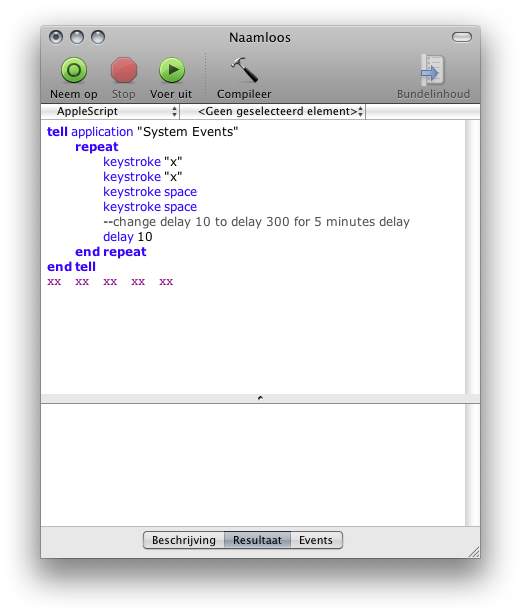Click the 'repeat' line in the script
The width and height of the screenshot is (521, 614).
click(x=97, y=147)
